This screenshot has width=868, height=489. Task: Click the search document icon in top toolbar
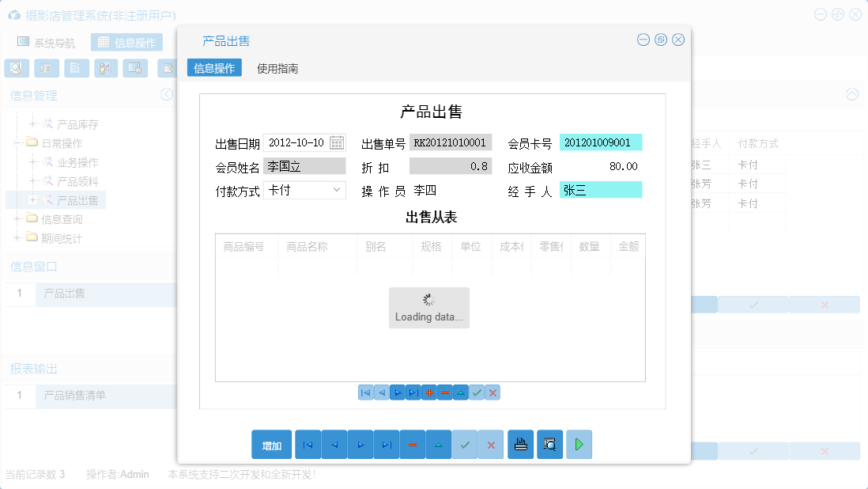pos(16,68)
